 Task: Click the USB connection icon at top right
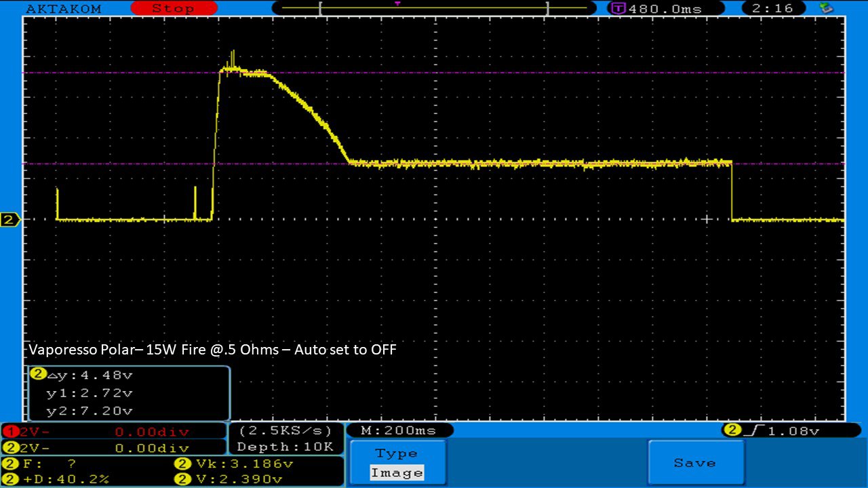(826, 8)
